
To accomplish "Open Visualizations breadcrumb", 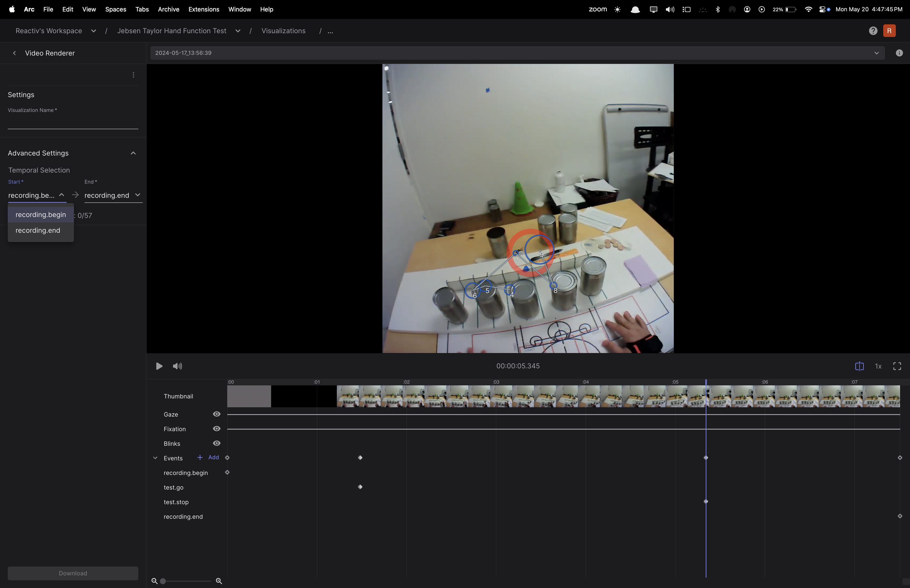I will click(283, 31).
